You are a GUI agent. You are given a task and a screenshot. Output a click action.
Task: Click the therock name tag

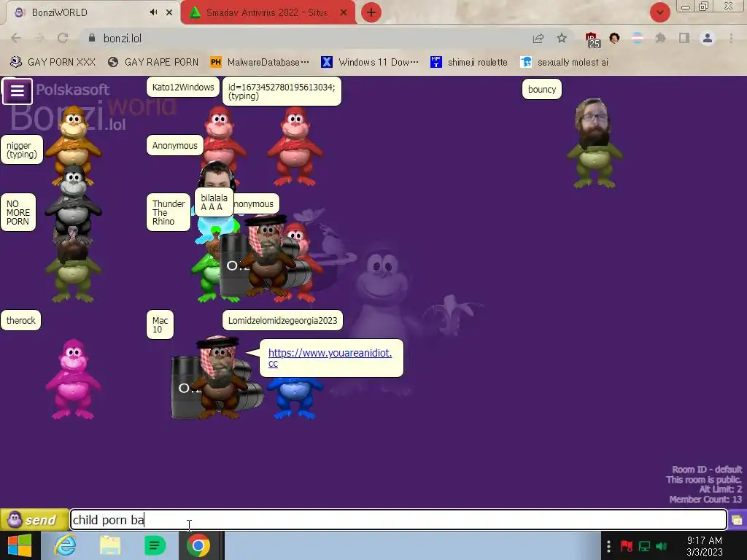tap(21, 321)
